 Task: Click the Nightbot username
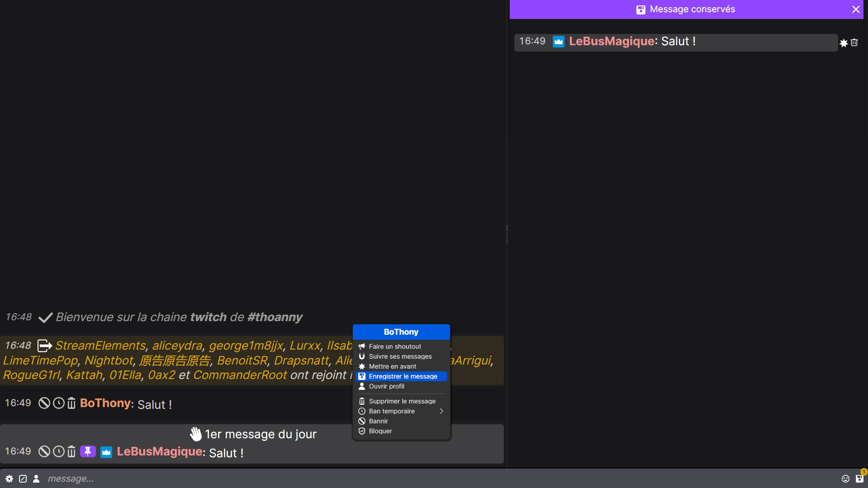(109, 360)
